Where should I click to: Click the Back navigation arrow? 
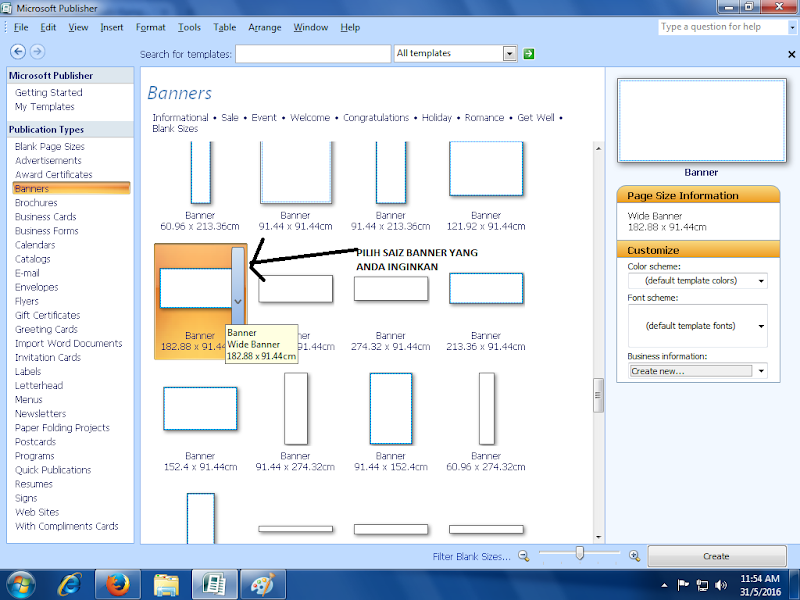(x=18, y=52)
